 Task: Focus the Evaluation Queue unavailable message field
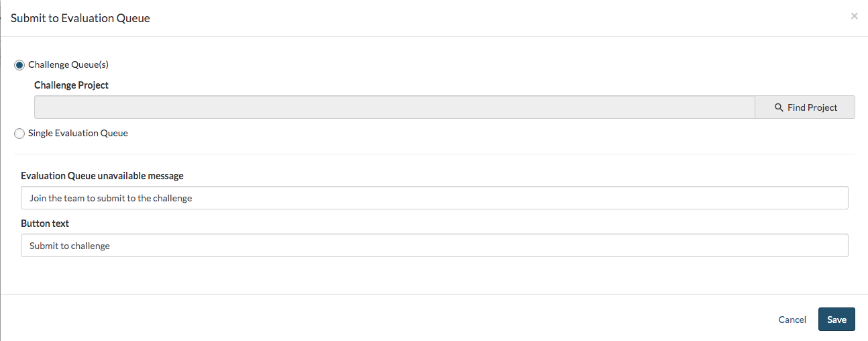[x=434, y=198]
